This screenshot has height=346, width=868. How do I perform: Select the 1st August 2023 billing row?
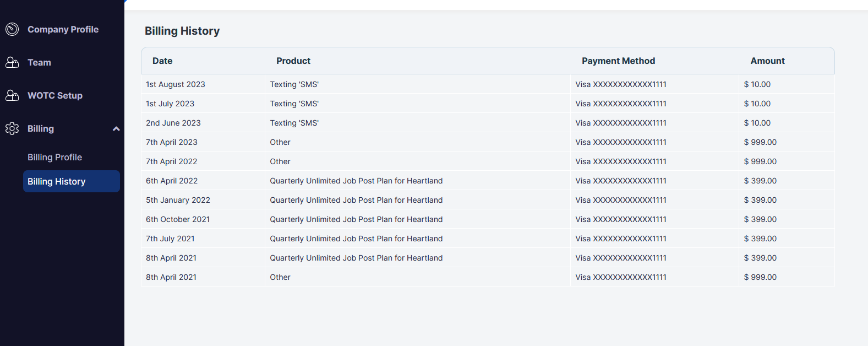click(488, 84)
